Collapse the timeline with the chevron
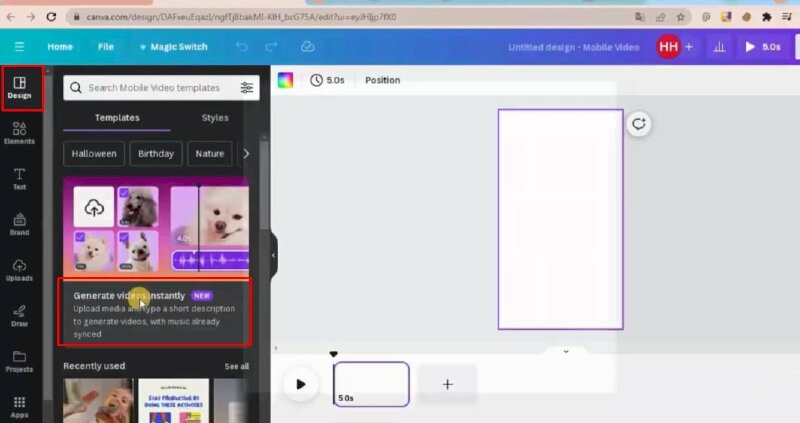 [566, 352]
